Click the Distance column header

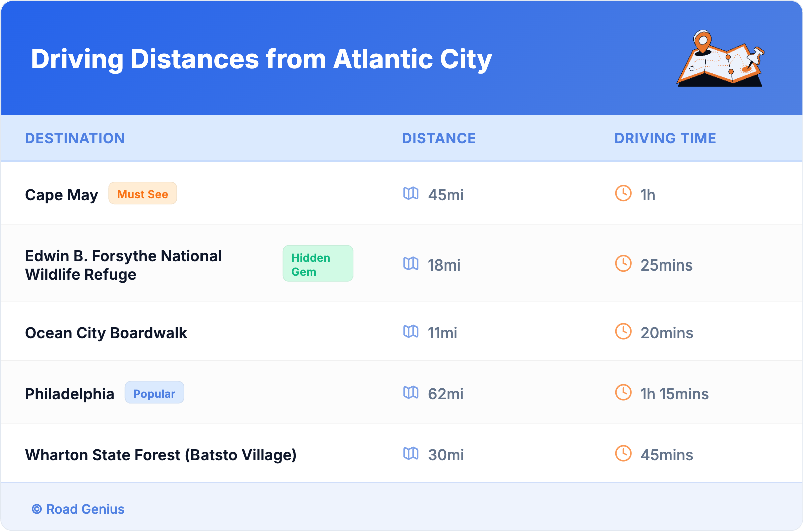[x=439, y=138]
